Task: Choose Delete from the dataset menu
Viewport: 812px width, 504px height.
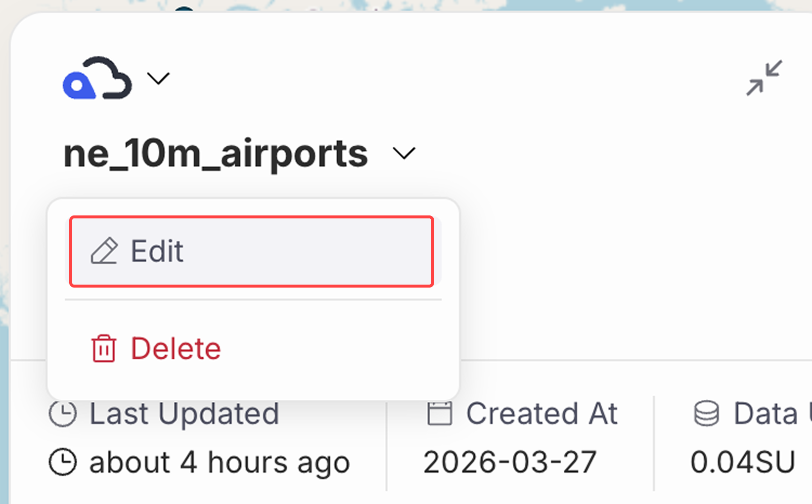Action: 176,348
